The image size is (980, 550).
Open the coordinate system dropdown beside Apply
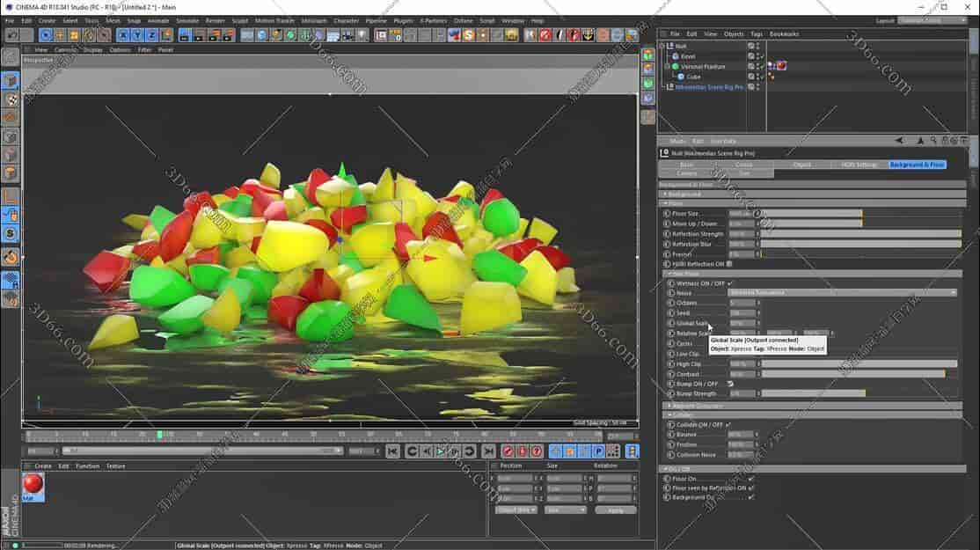pos(563,510)
